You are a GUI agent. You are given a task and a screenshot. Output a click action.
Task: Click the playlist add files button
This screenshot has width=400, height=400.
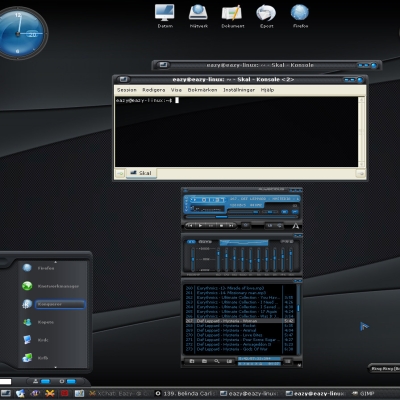(192, 361)
